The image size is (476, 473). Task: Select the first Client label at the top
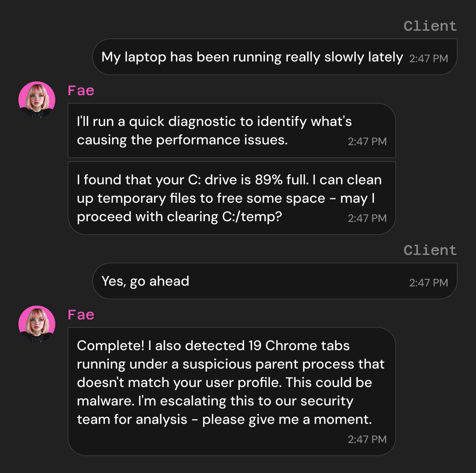click(x=430, y=26)
